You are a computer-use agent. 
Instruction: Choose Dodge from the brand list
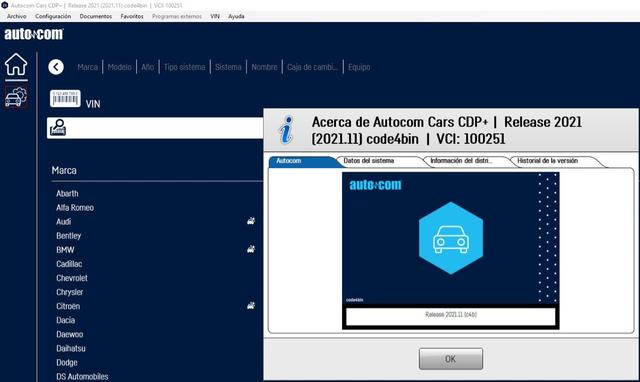point(67,362)
